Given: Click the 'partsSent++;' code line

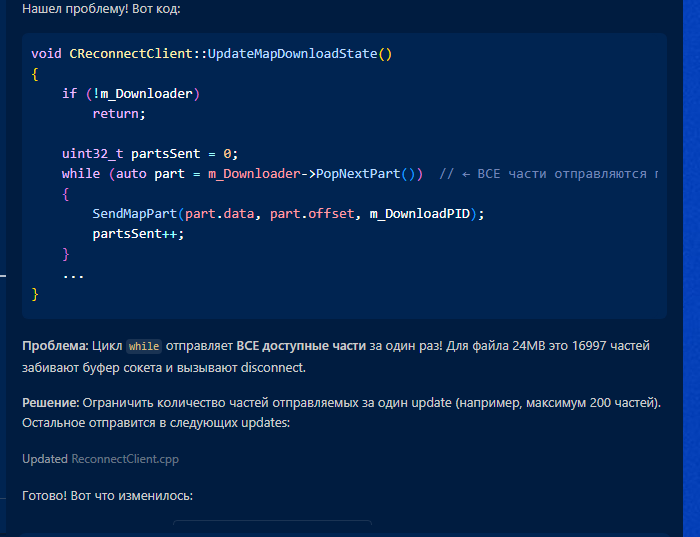Looking at the screenshot, I should coord(138,234).
